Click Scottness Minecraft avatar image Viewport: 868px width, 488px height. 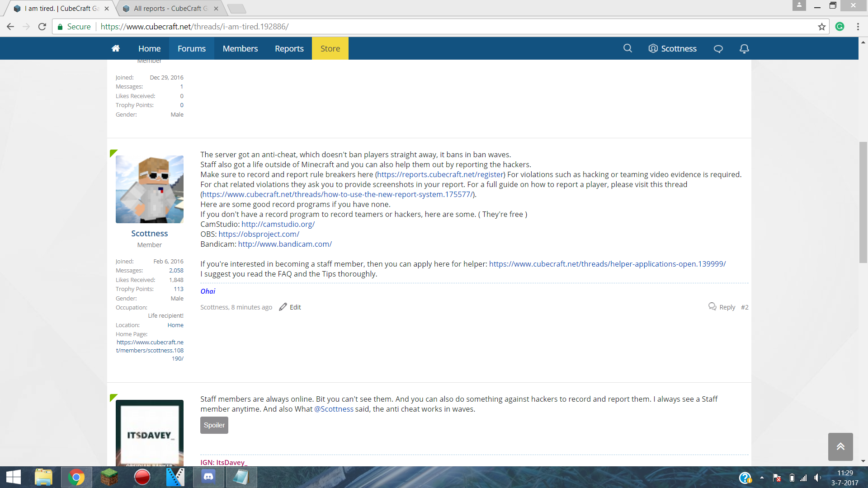150,189
